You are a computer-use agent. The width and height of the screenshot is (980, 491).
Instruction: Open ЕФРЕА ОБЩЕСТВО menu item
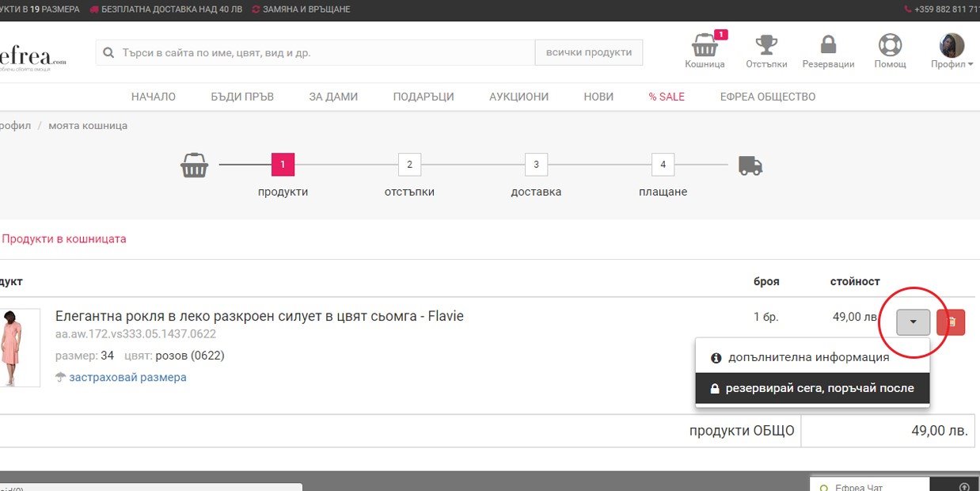click(768, 97)
